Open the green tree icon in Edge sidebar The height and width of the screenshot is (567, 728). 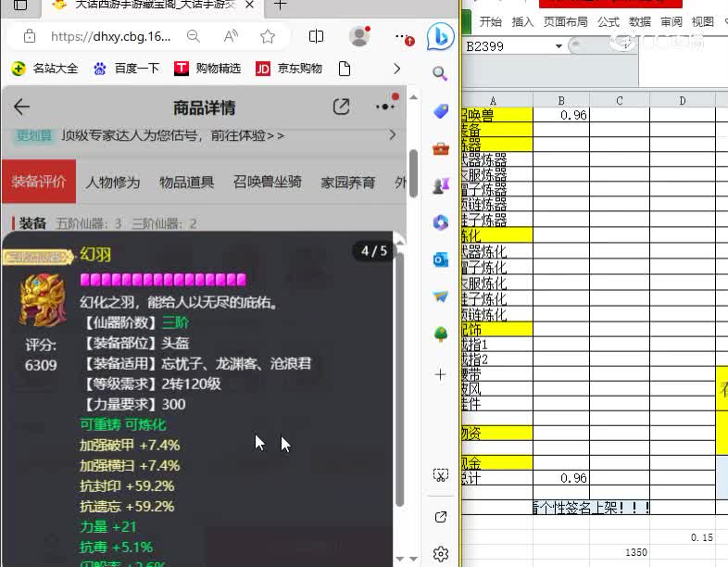[441, 334]
